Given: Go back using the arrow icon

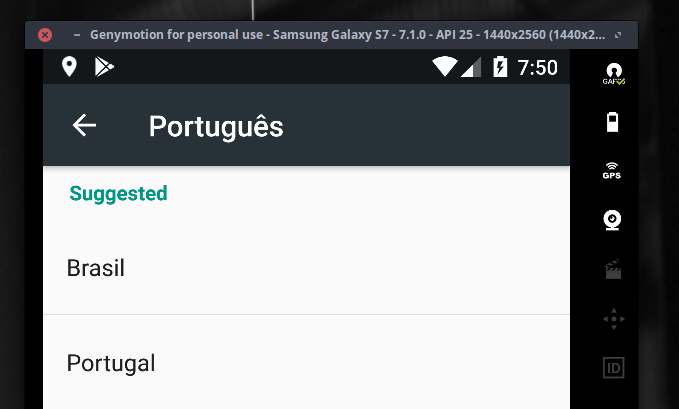Looking at the screenshot, I should point(85,125).
